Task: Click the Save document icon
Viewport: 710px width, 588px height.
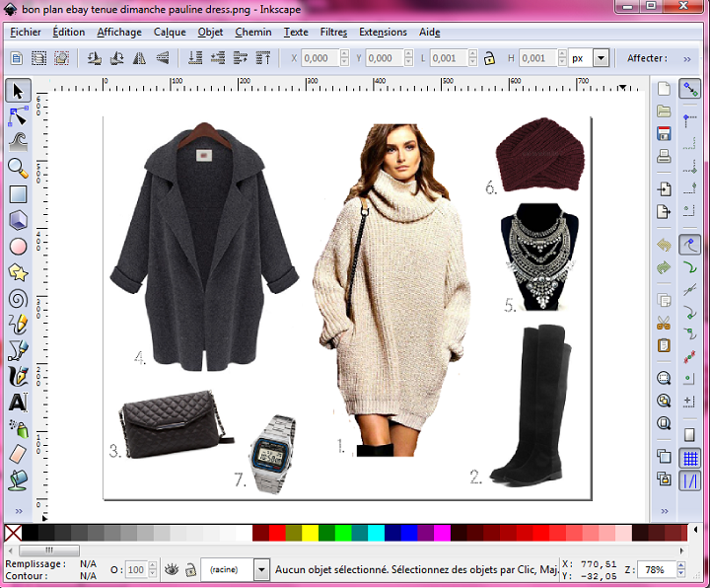Action: [664, 133]
